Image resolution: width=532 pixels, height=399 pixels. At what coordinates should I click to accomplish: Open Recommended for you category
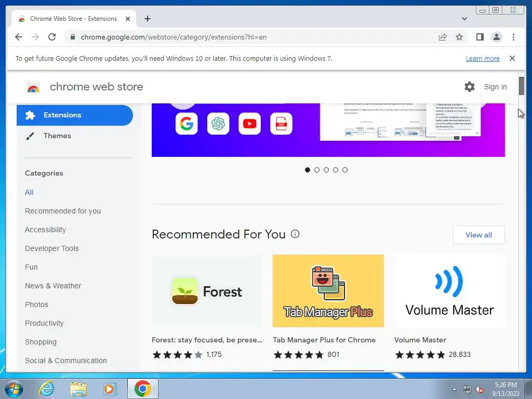(63, 211)
